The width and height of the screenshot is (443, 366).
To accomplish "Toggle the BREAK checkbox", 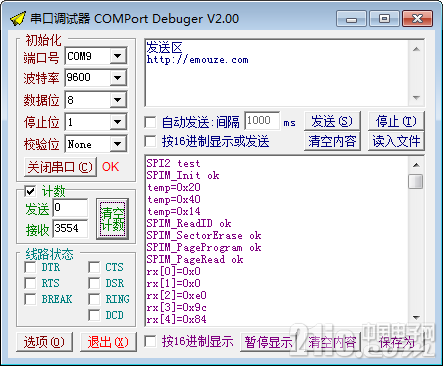I will click(x=30, y=299).
